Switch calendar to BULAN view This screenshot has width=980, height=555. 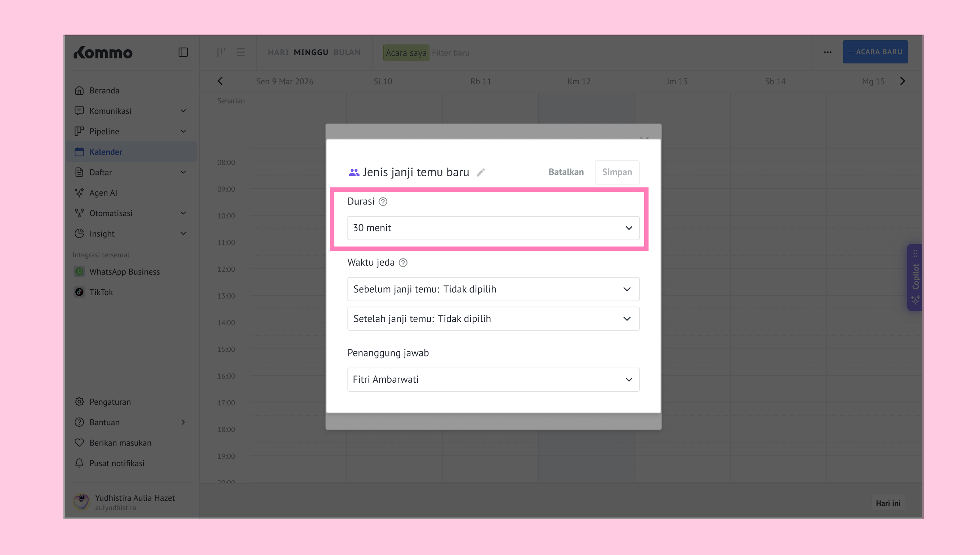click(347, 52)
